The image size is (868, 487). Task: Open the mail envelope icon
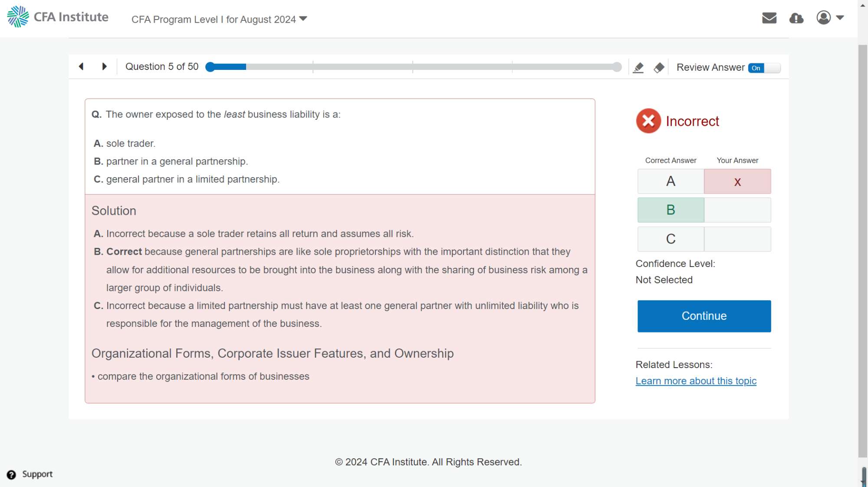(x=769, y=18)
